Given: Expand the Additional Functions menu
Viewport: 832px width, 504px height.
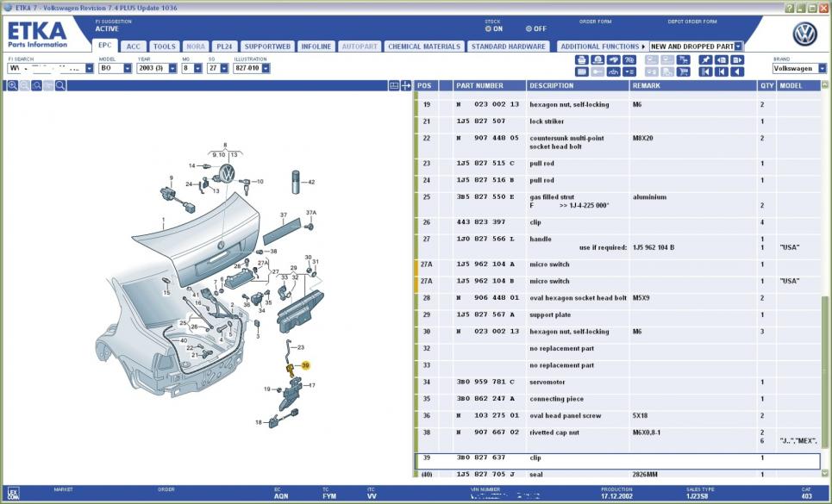Looking at the screenshot, I should pyautogui.click(x=603, y=47).
